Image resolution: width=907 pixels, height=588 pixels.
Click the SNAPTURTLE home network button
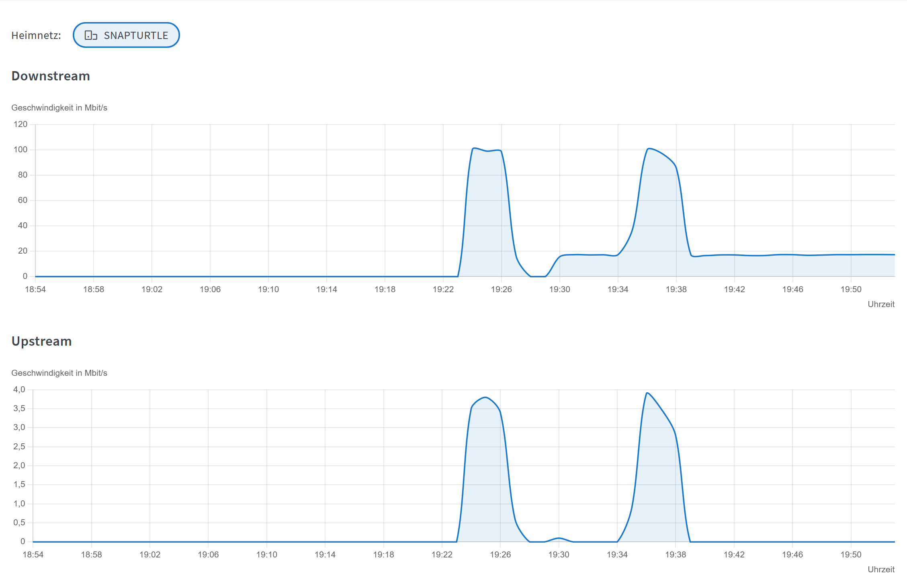[x=126, y=35]
